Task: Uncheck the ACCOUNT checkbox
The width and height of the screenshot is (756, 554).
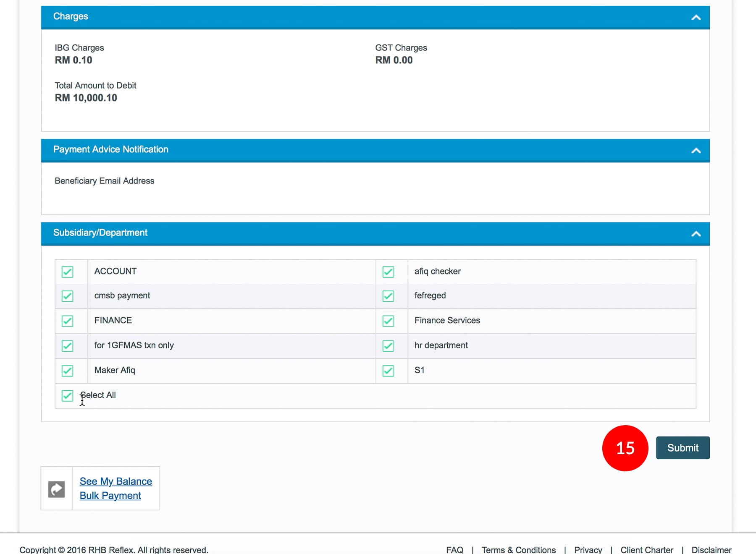Action: click(67, 272)
